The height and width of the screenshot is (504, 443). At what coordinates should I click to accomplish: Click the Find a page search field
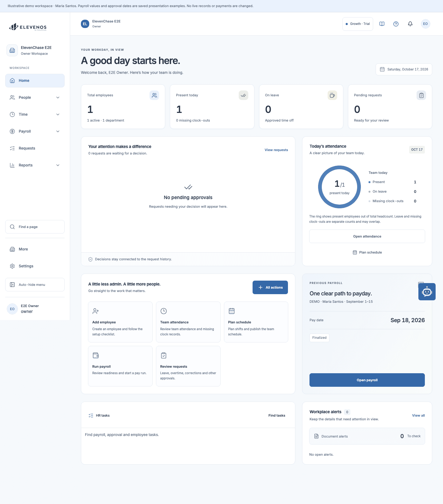(35, 227)
